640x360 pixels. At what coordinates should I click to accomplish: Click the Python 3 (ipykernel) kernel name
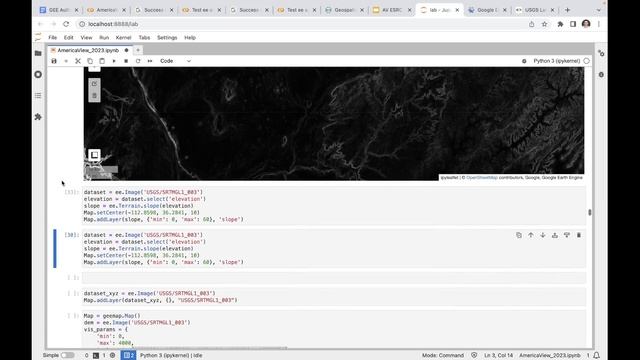[x=556, y=61]
